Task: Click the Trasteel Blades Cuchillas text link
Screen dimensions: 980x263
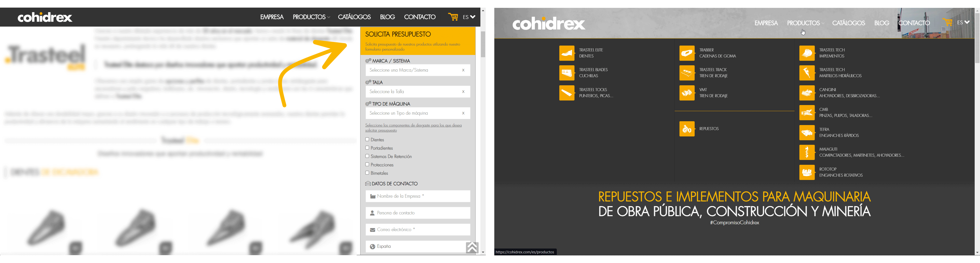Action: [x=593, y=73]
